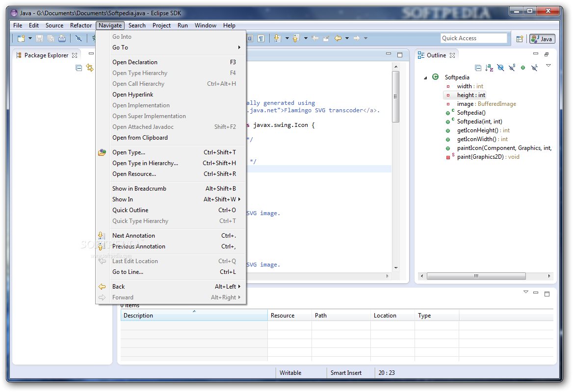573x392 pixels.
Task: Open the File menu
Action: [x=18, y=25]
